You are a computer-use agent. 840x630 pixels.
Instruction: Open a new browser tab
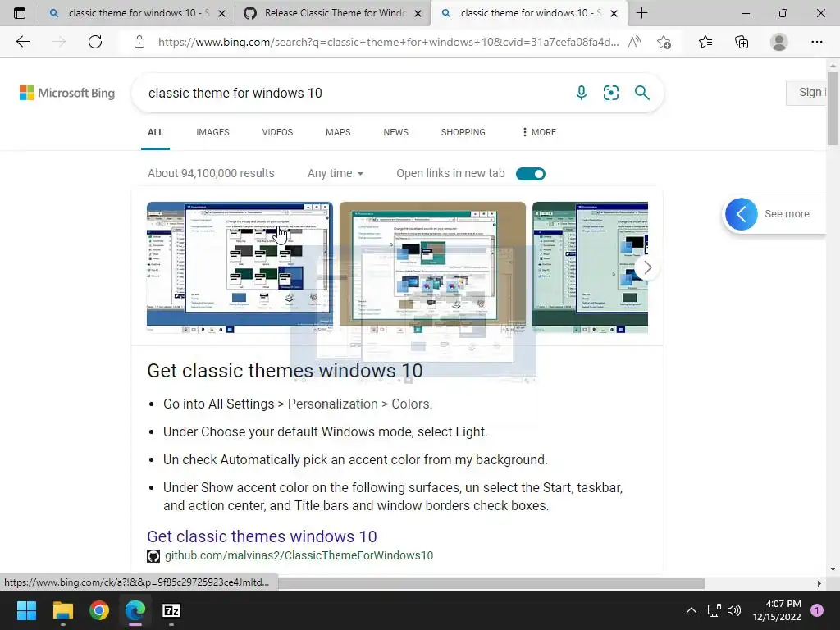[x=641, y=13]
